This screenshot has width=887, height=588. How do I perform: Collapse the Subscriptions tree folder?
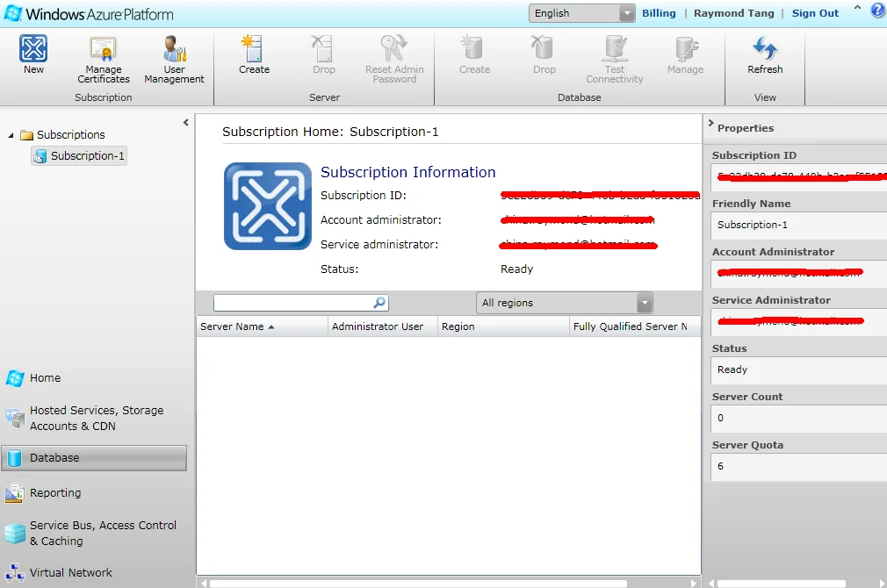[x=11, y=135]
